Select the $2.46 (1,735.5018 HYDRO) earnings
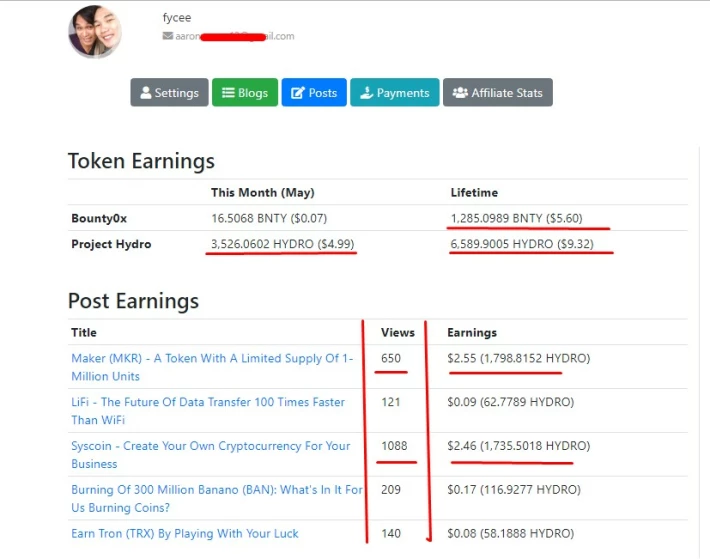 tap(518, 446)
